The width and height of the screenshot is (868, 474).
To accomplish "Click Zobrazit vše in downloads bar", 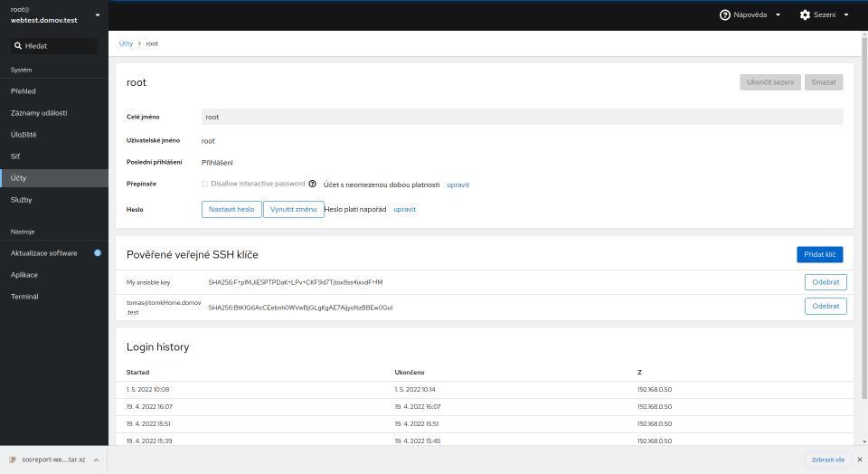I will pos(827,460).
